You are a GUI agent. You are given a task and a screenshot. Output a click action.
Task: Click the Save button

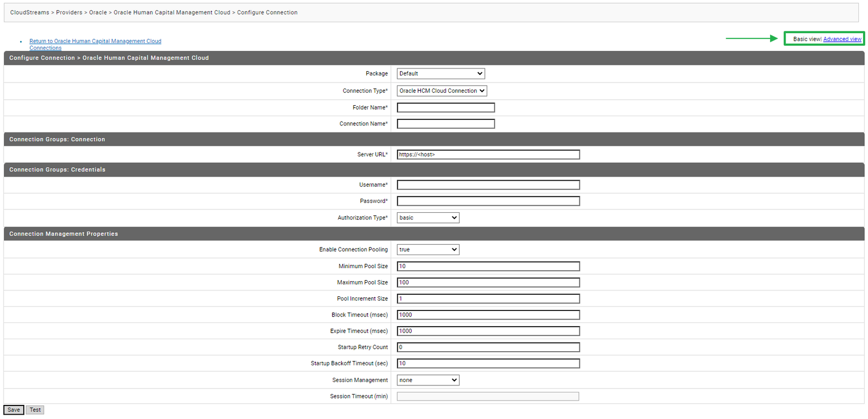tap(14, 410)
